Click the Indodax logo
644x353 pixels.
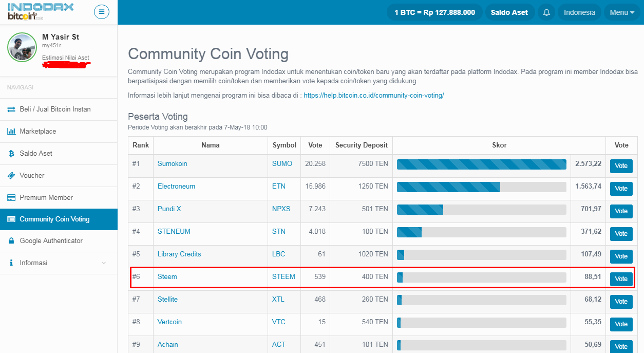[41, 11]
